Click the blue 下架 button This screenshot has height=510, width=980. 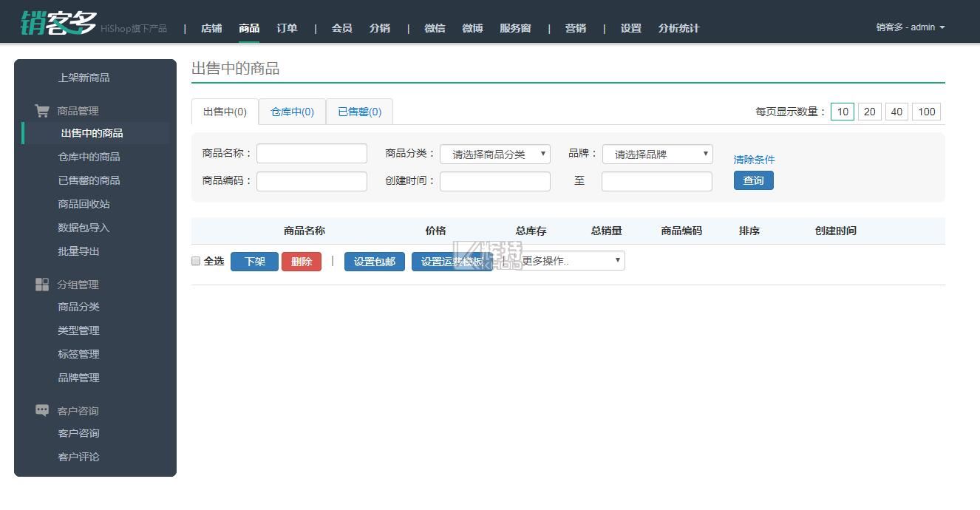(x=254, y=262)
